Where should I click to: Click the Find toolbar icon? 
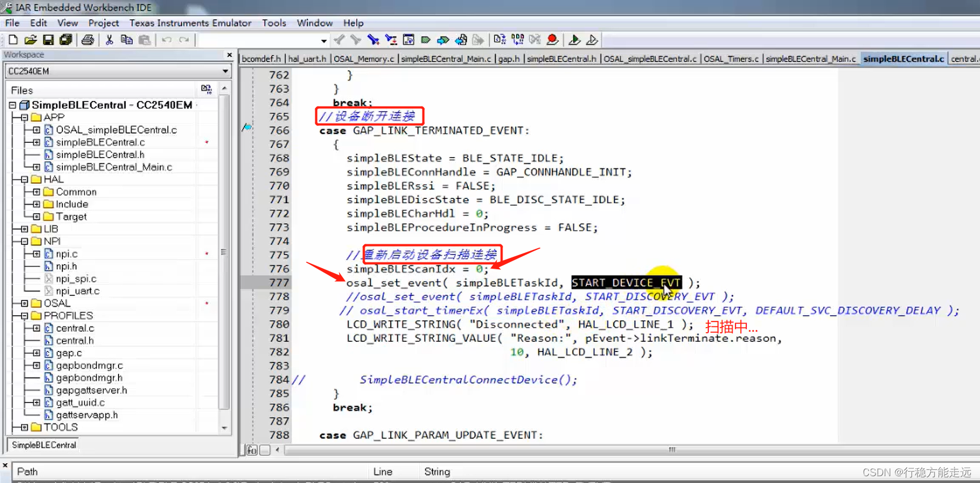(x=373, y=40)
